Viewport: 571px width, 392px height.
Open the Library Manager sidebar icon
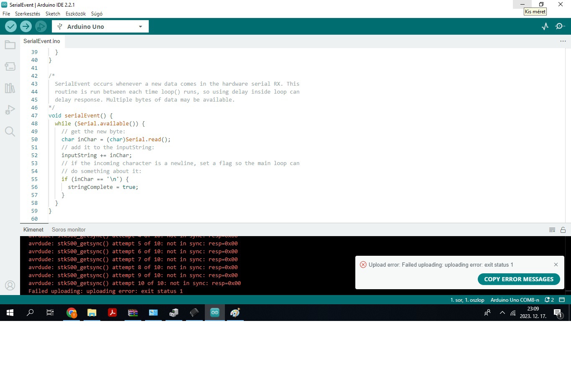pos(10,88)
